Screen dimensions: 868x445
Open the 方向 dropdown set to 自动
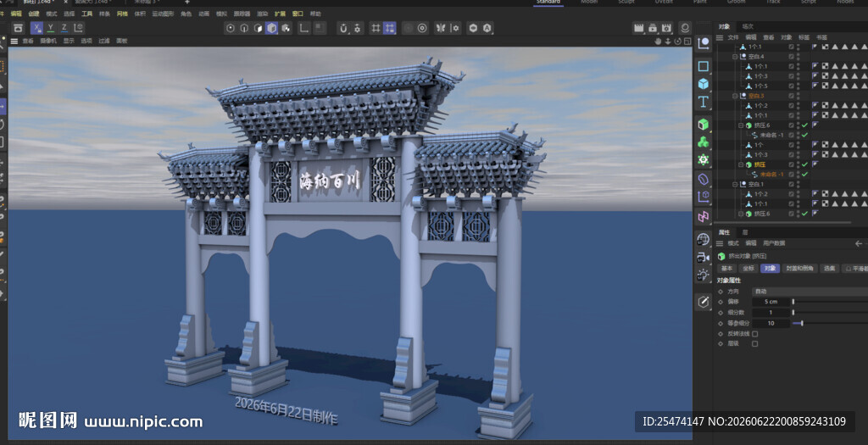pyautogui.click(x=810, y=292)
